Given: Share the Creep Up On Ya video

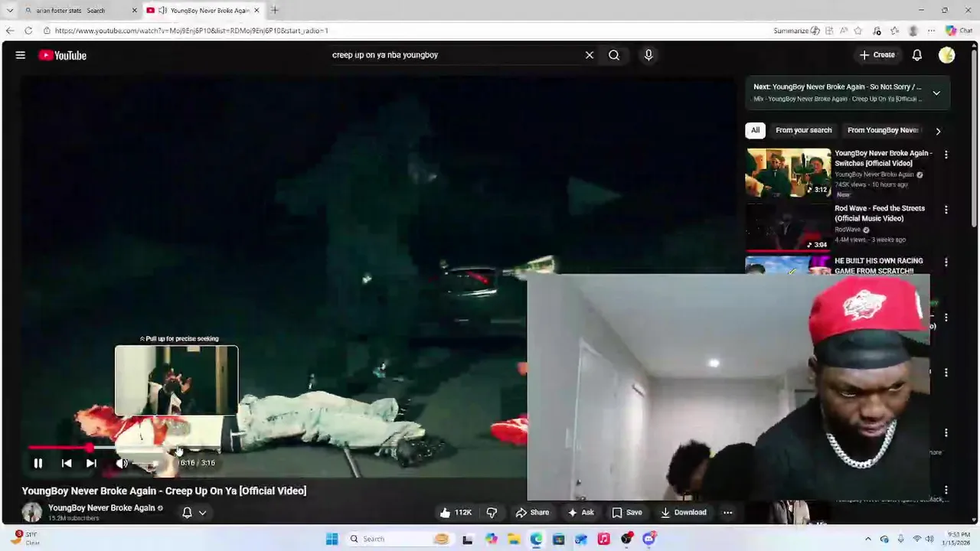Looking at the screenshot, I should click(532, 513).
